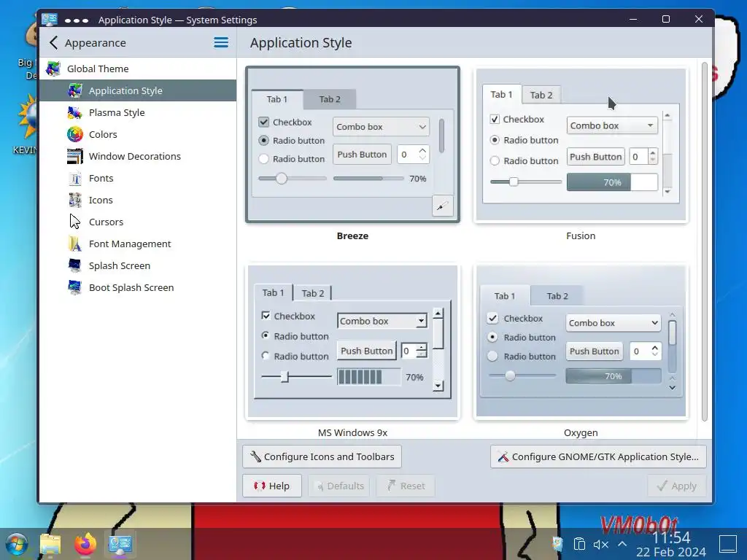Viewport: 747px width, 560px height.
Task: Open Combo box in the Breeze preview
Action: coord(381,127)
